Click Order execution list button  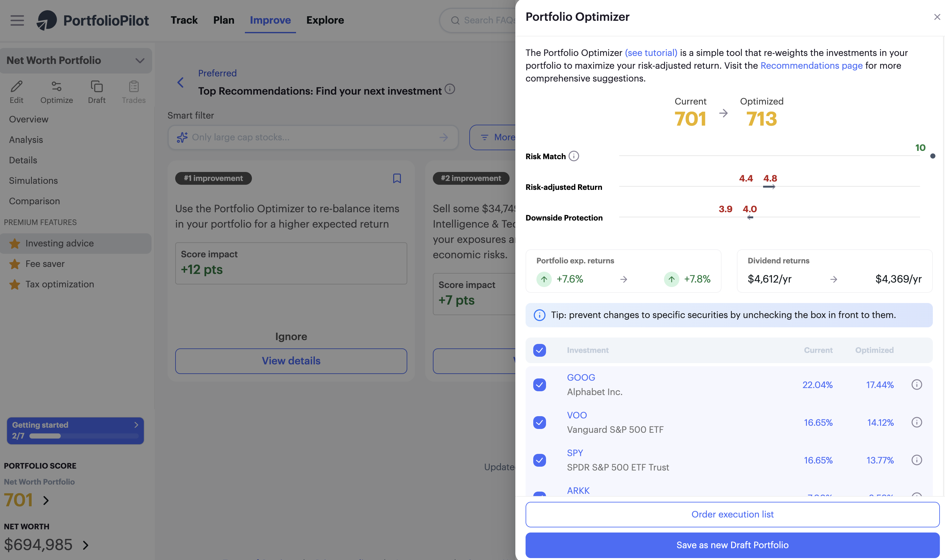pyautogui.click(x=732, y=514)
